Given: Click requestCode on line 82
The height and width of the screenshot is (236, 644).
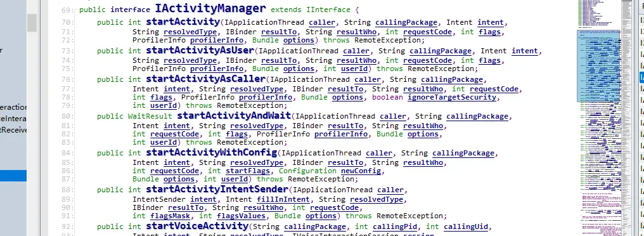Looking at the screenshot, I should click(x=175, y=134).
